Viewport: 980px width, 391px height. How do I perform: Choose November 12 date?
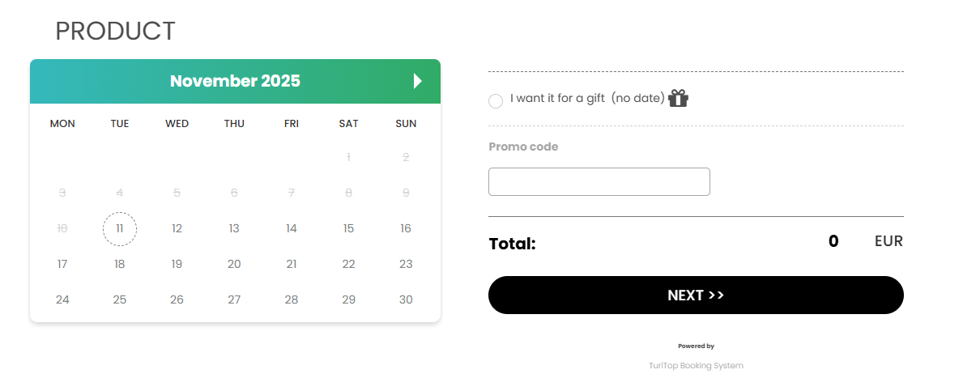(177, 228)
